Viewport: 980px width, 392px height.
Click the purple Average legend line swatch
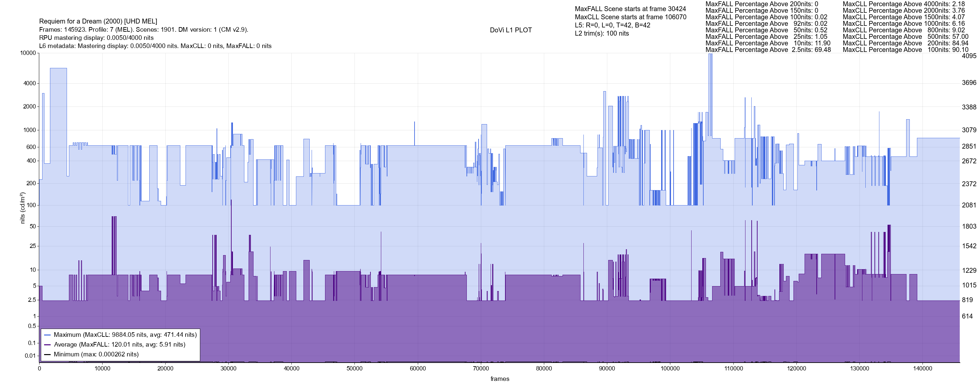(48, 345)
